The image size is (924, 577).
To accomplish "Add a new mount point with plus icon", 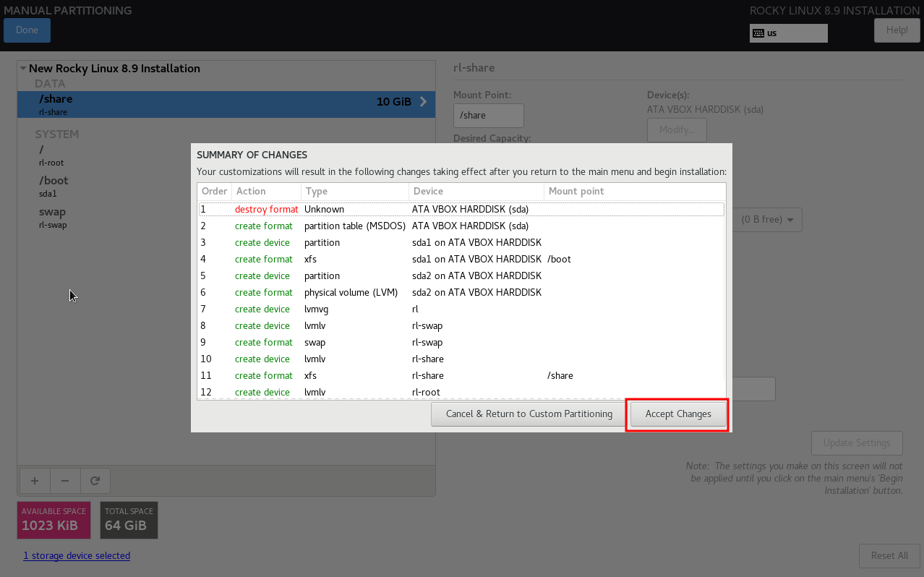I will point(34,480).
